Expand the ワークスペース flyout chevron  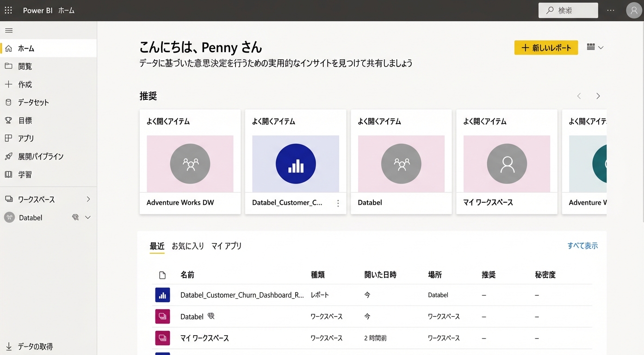coord(88,199)
